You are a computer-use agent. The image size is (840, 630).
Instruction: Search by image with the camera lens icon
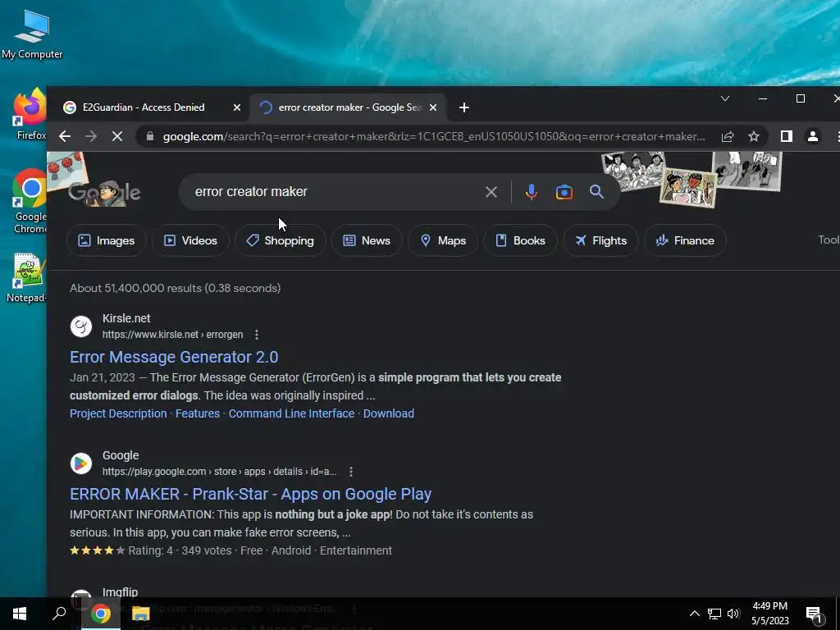click(564, 192)
